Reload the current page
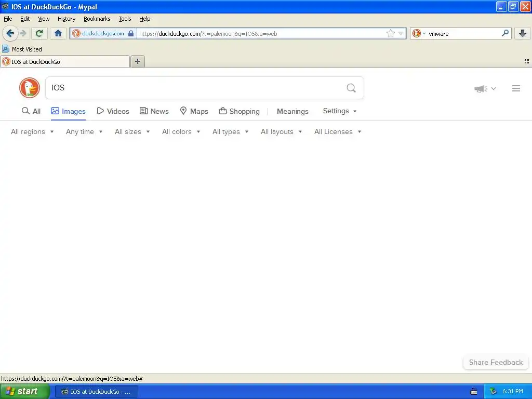Image resolution: width=532 pixels, height=399 pixels. [39, 33]
